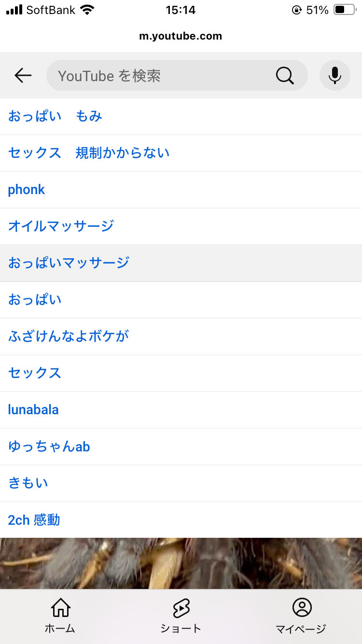Screen dimensions: 362x644
Task: Open the マイページ account tab
Action: (x=301, y=615)
